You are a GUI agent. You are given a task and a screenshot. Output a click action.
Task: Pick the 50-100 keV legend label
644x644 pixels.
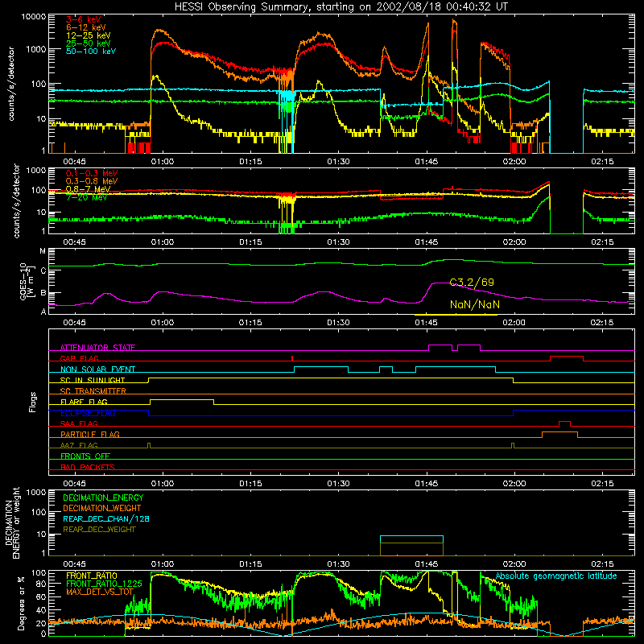(x=91, y=52)
